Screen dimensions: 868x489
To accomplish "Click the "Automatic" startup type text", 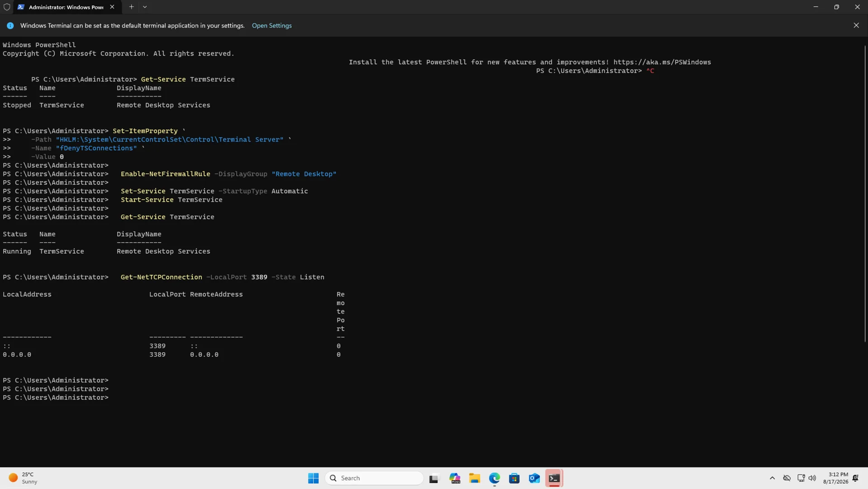I will [290, 191].
